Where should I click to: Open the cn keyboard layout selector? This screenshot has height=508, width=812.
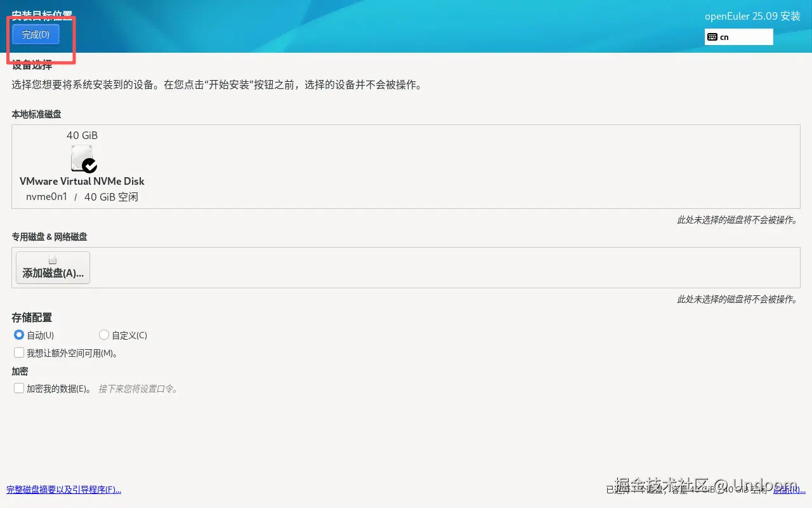click(738, 37)
